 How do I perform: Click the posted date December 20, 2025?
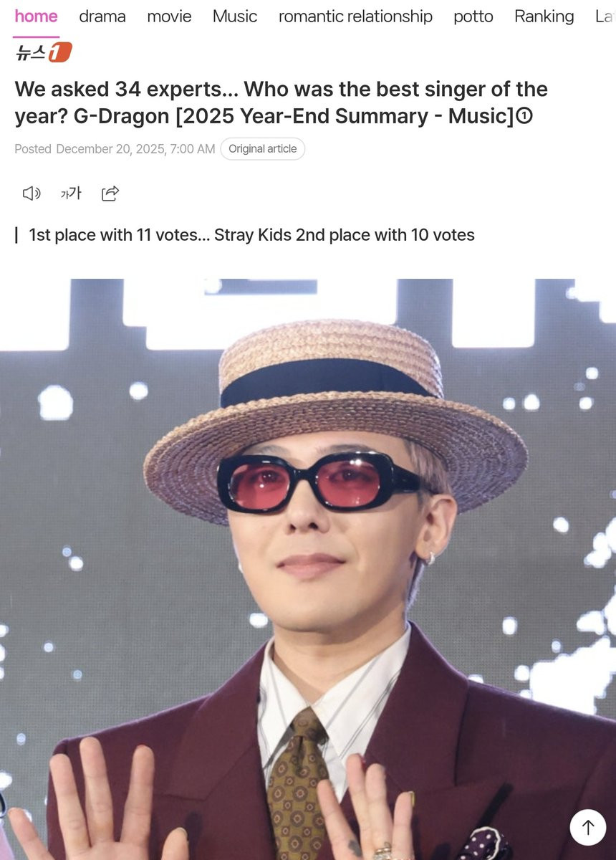click(135, 149)
